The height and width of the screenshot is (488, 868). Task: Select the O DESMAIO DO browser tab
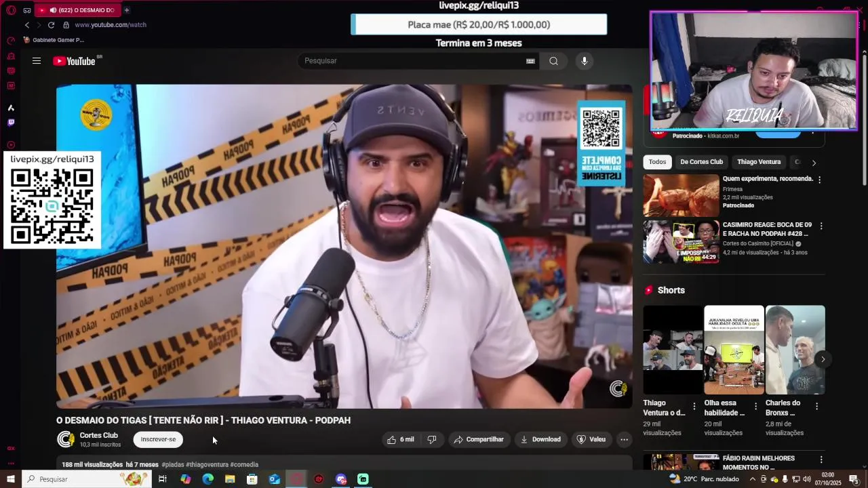point(77,10)
